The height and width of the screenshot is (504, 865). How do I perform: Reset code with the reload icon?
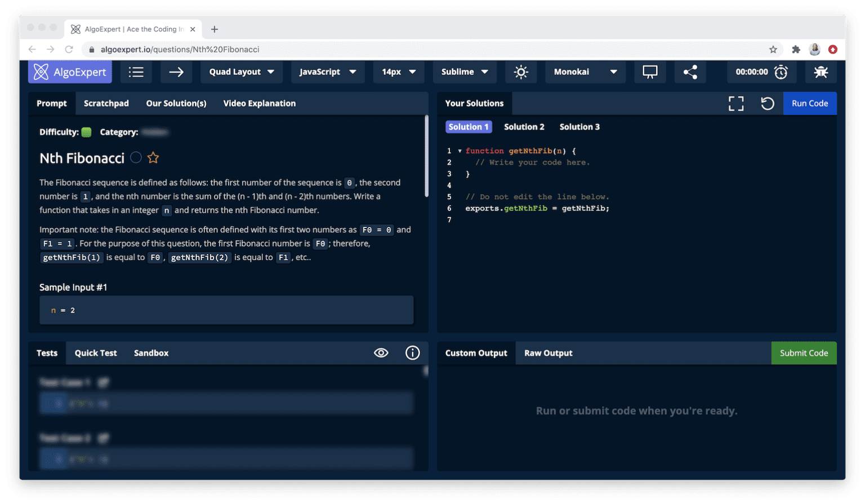(767, 104)
